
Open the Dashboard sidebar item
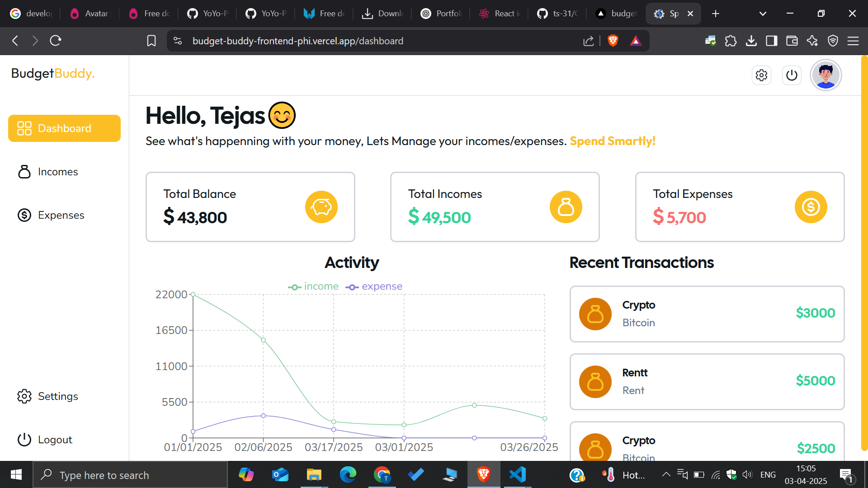[x=64, y=128]
